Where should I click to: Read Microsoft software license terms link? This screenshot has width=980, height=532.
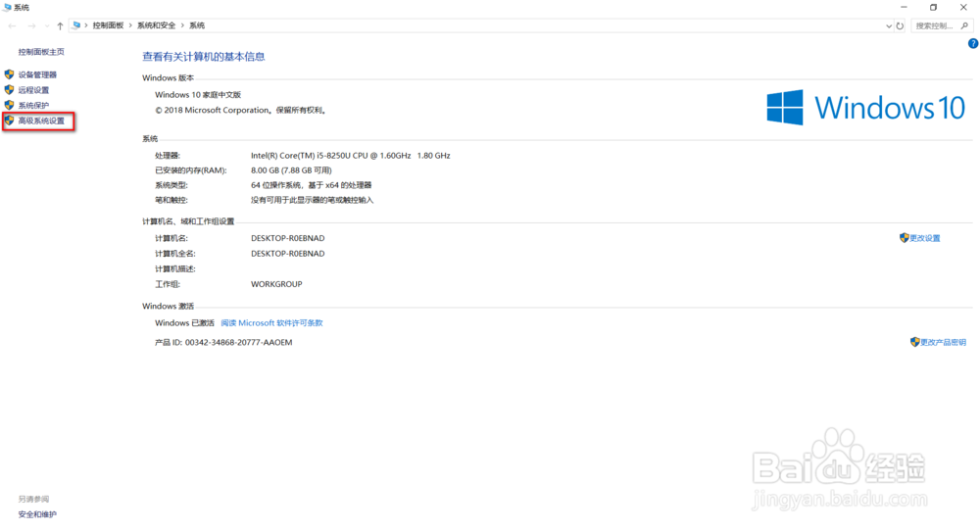271,323
